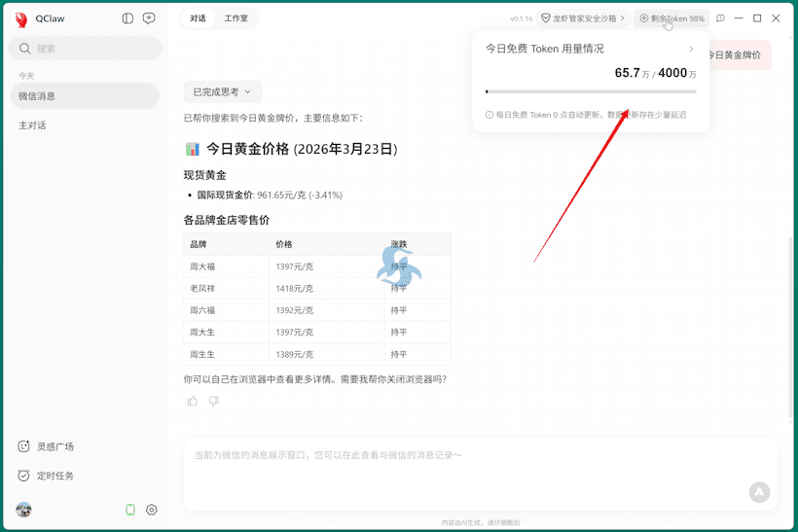This screenshot has width=798, height=532.
Task: Maximize the QClaw window
Action: (x=757, y=18)
